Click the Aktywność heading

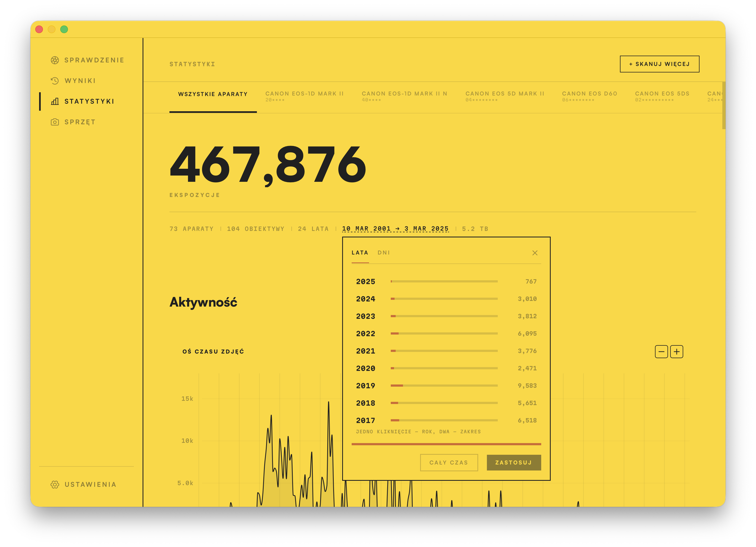(x=203, y=302)
